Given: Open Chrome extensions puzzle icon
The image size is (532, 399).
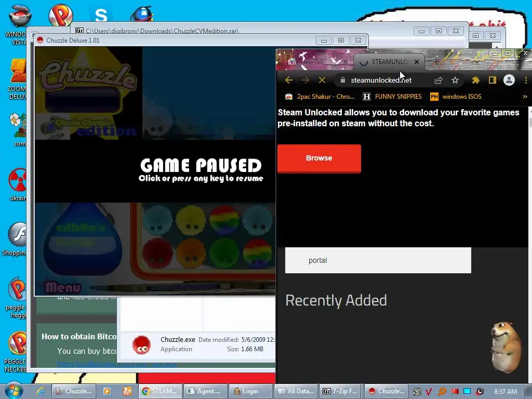Looking at the screenshot, I should [x=476, y=80].
